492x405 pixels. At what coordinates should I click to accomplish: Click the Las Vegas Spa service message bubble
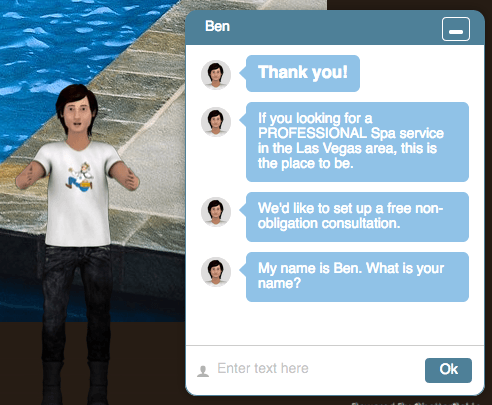pos(357,142)
